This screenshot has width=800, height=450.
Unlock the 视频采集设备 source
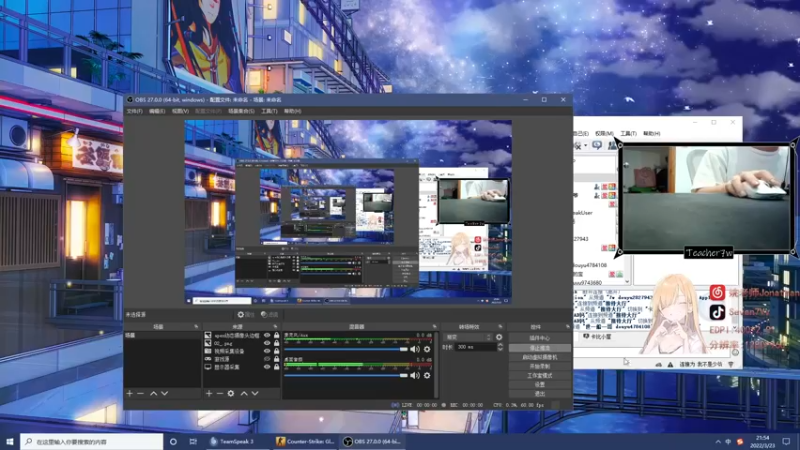[277, 351]
